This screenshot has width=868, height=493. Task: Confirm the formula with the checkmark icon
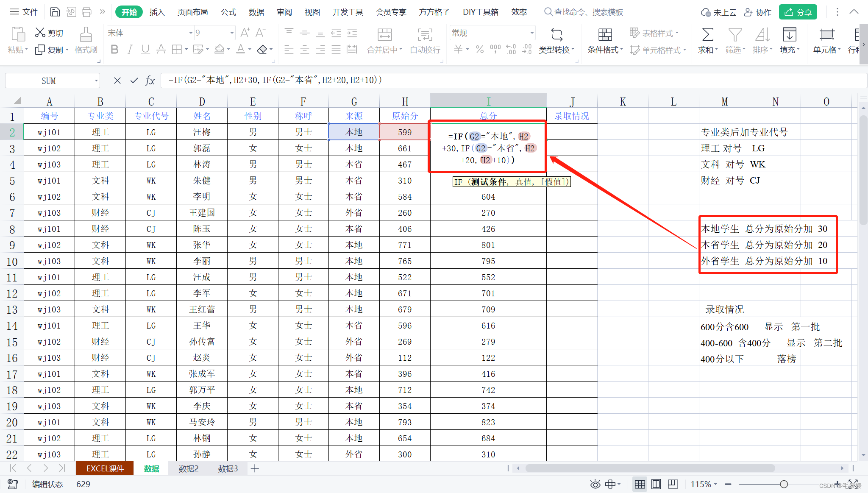[x=134, y=81]
